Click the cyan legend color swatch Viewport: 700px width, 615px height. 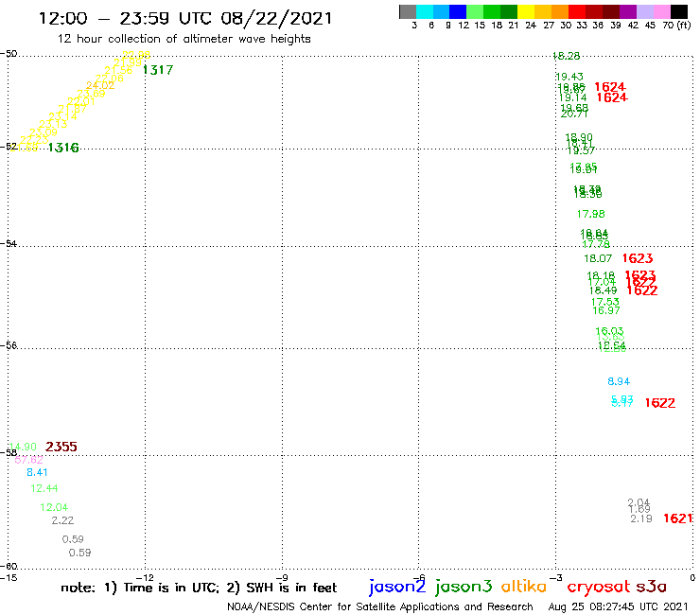pos(425,12)
